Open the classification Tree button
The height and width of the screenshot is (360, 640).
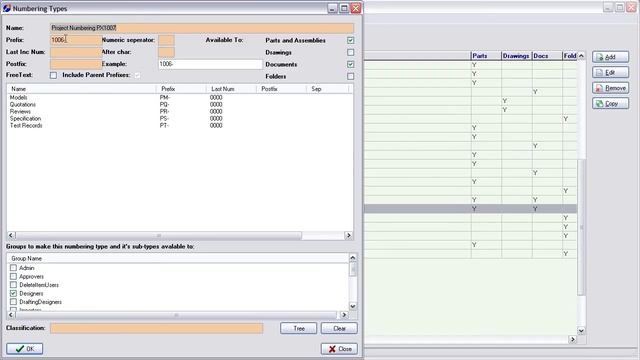(x=298, y=328)
